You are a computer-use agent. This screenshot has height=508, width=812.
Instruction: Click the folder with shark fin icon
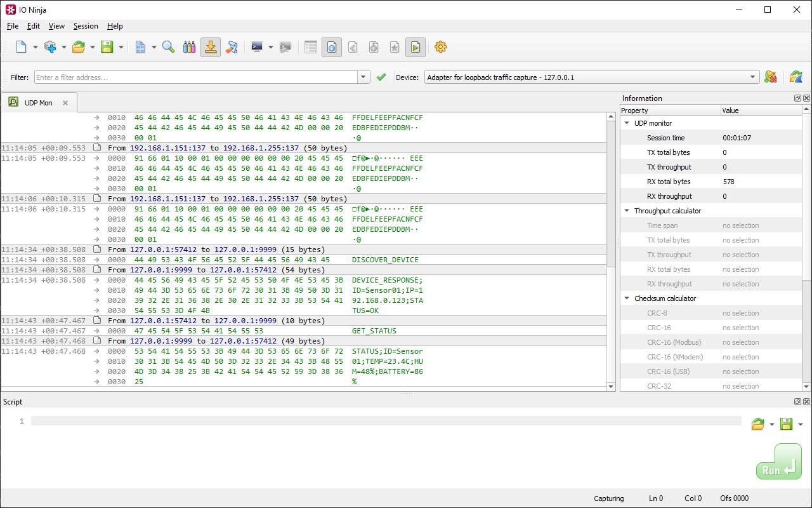[796, 77]
